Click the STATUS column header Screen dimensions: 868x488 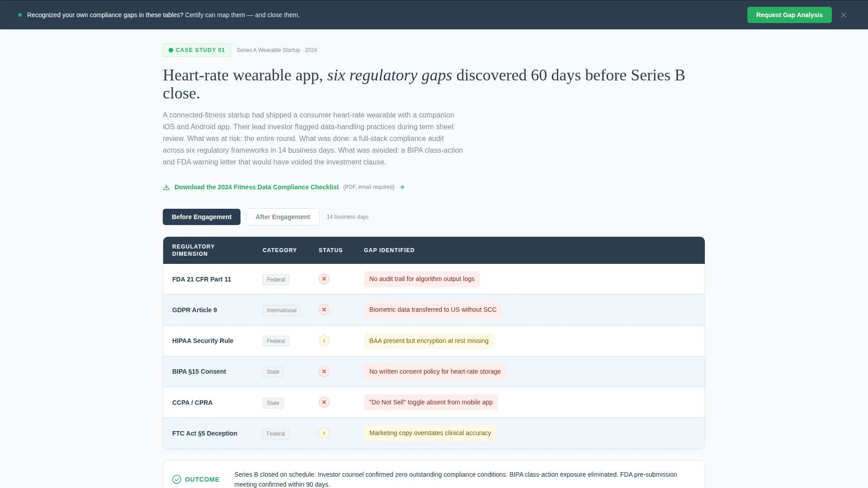click(x=330, y=250)
